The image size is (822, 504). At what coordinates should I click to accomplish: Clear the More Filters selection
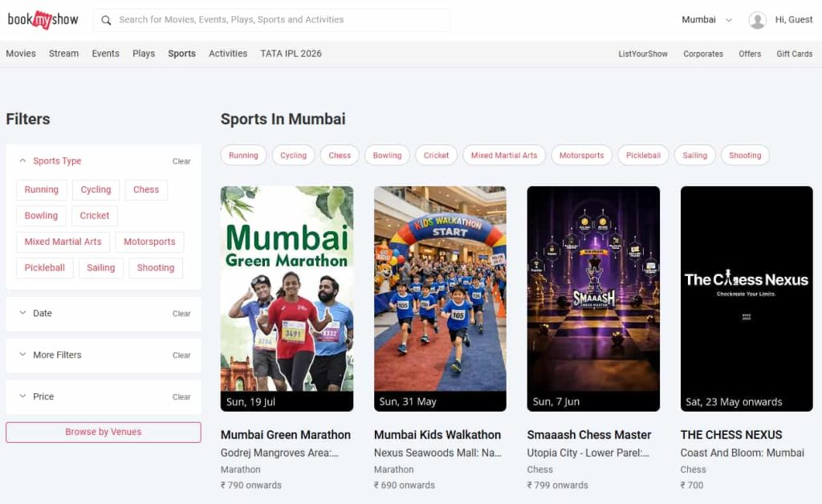click(181, 356)
